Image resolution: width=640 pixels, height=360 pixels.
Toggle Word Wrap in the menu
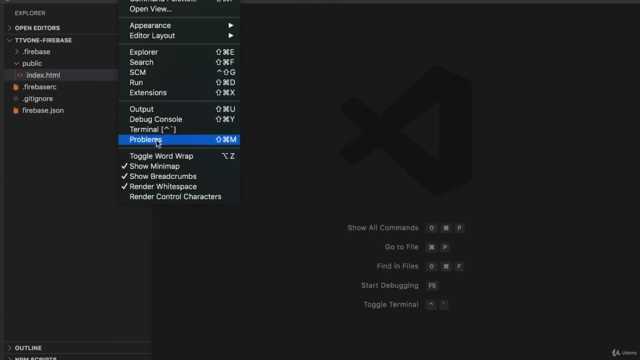point(179,156)
